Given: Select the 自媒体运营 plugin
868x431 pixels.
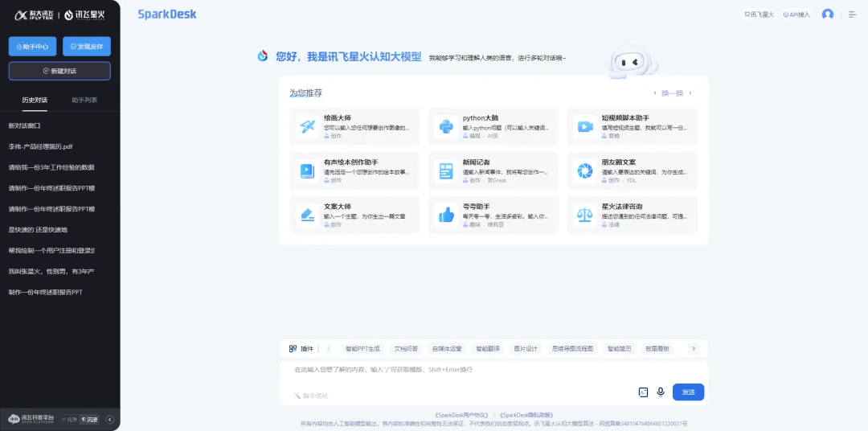Looking at the screenshot, I should click(446, 349).
